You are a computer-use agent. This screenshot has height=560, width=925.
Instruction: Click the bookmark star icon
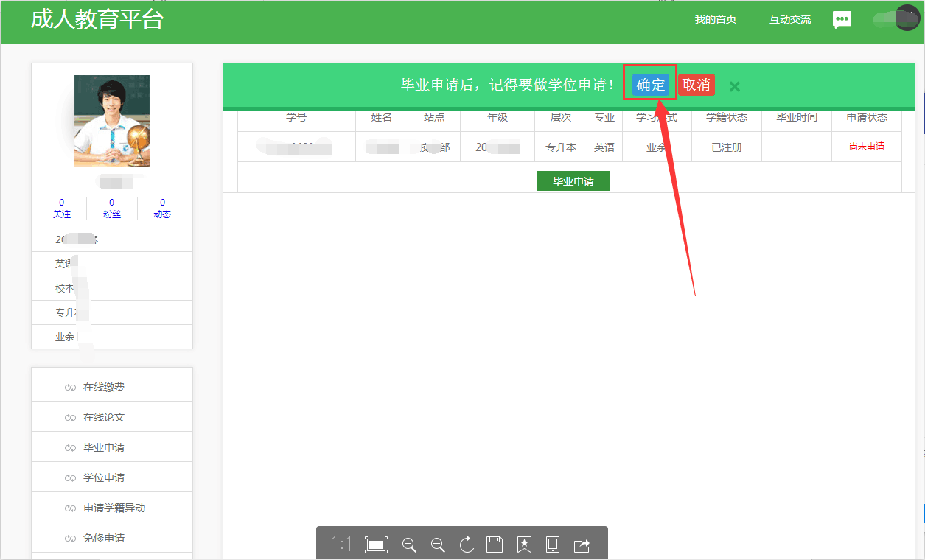tap(524, 545)
